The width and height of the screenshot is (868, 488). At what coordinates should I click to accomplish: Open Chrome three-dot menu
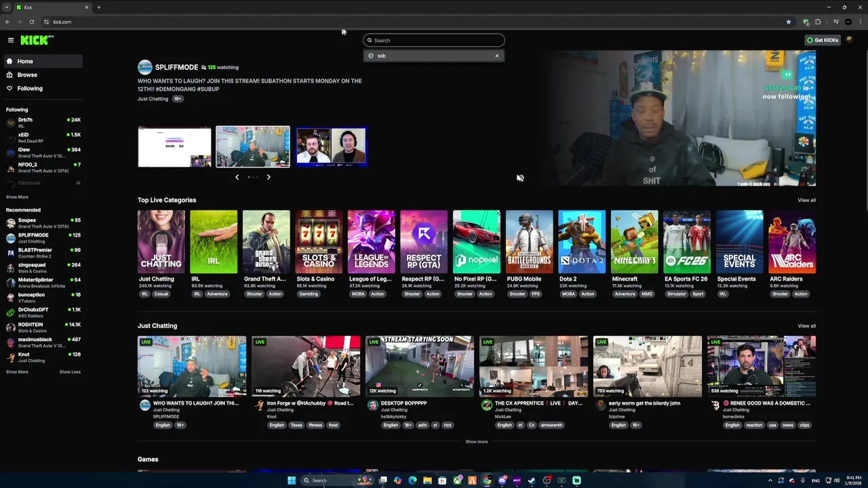tap(861, 22)
